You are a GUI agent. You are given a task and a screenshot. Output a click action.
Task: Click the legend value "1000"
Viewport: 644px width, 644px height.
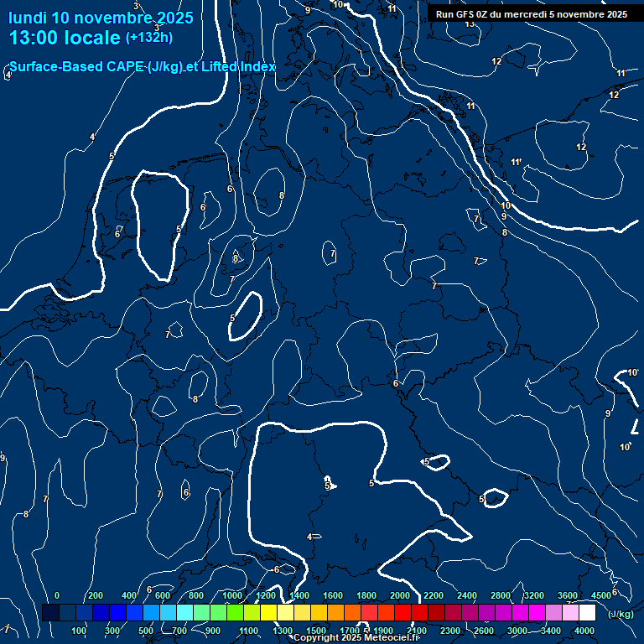[232, 595]
